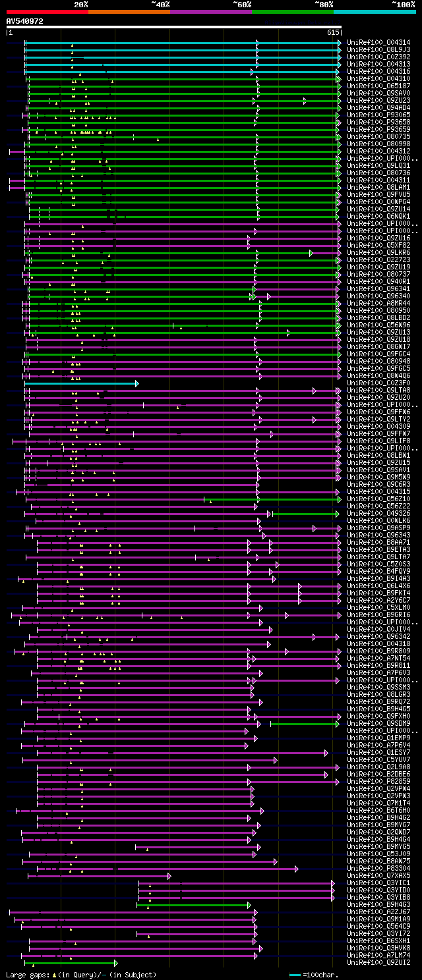Open hit UniRef100_O65187
Screen dimensions: 422x980
coord(378,86)
